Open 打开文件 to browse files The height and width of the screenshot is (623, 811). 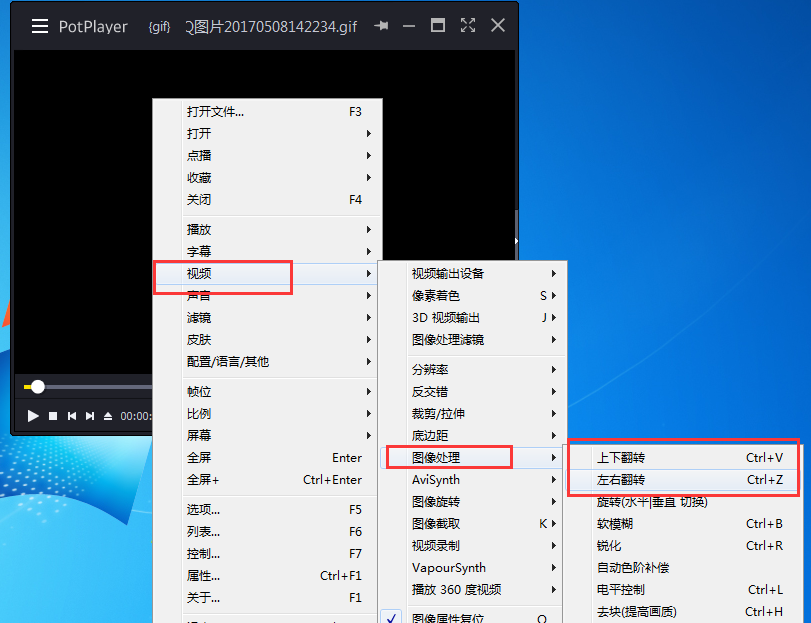(230, 112)
